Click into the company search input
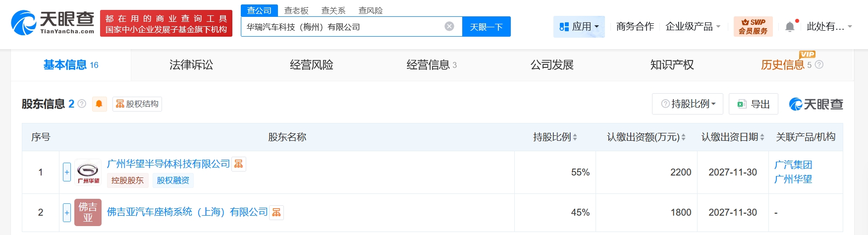Image resolution: width=868 pixels, height=235 pixels. tap(342, 27)
